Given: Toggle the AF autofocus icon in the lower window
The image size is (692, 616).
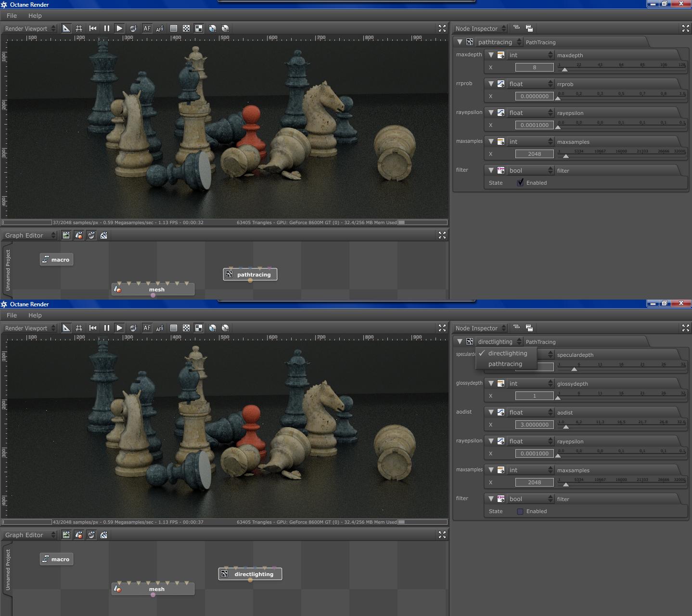Looking at the screenshot, I should point(147,328).
